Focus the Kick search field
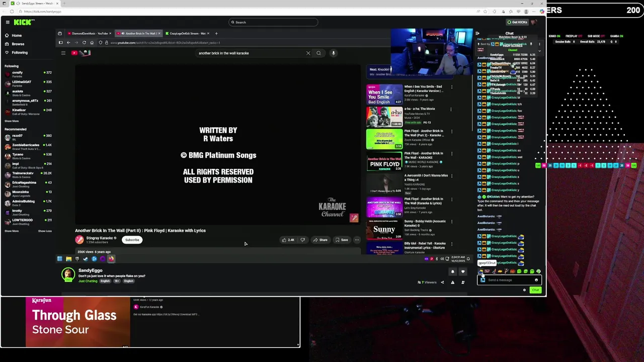644x362 pixels. pos(273,22)
